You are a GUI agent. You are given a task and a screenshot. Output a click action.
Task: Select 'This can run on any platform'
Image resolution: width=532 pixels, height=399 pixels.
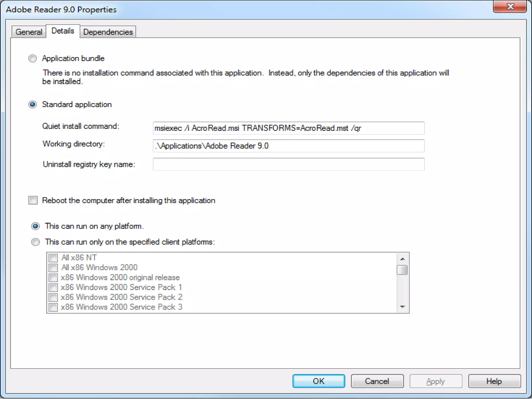(x=35, y=226)
